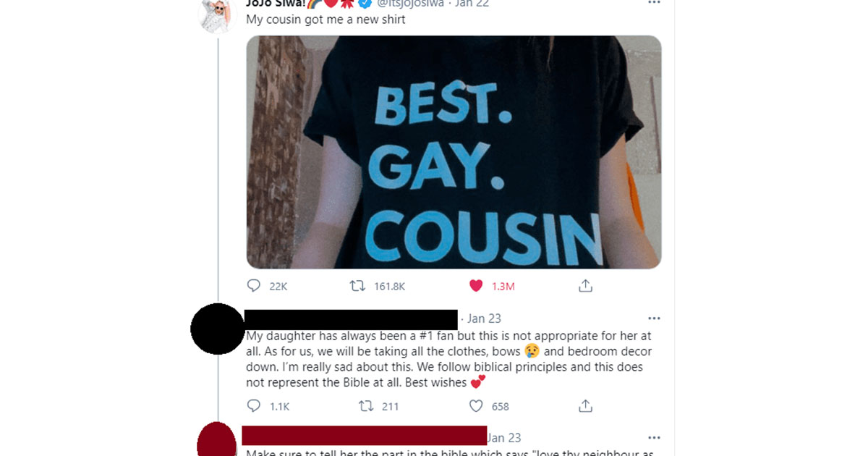Viewport: 868px width, 456px height.
Task: Share the #1 fan daughter reply
Action: [x=585, y=406]
